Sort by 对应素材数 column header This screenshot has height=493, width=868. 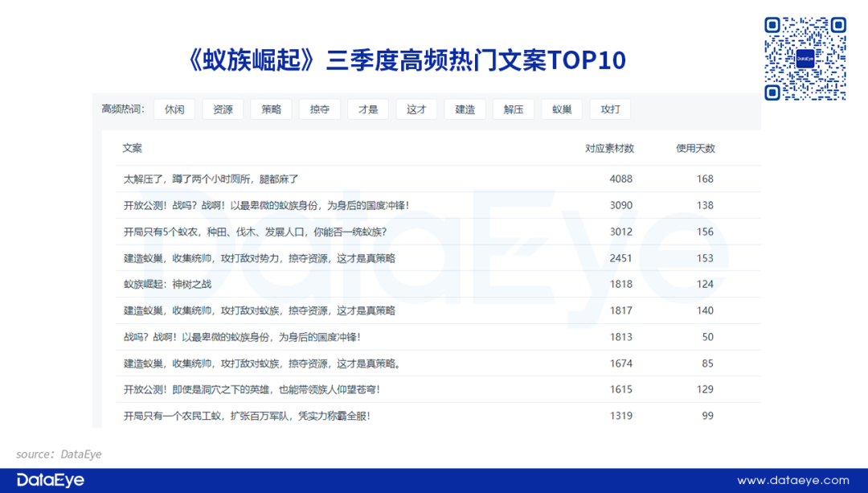pyautogui.click(x=609, y=149)
